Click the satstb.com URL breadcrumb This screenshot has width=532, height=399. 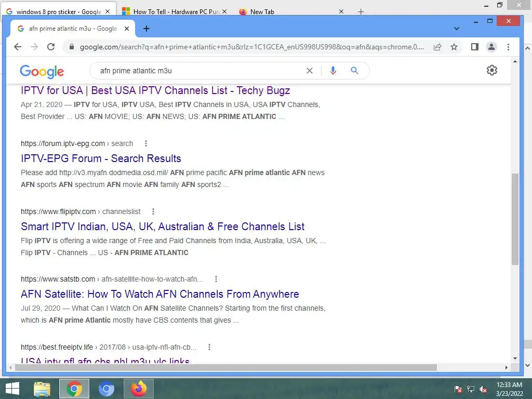tap(112, 279)
